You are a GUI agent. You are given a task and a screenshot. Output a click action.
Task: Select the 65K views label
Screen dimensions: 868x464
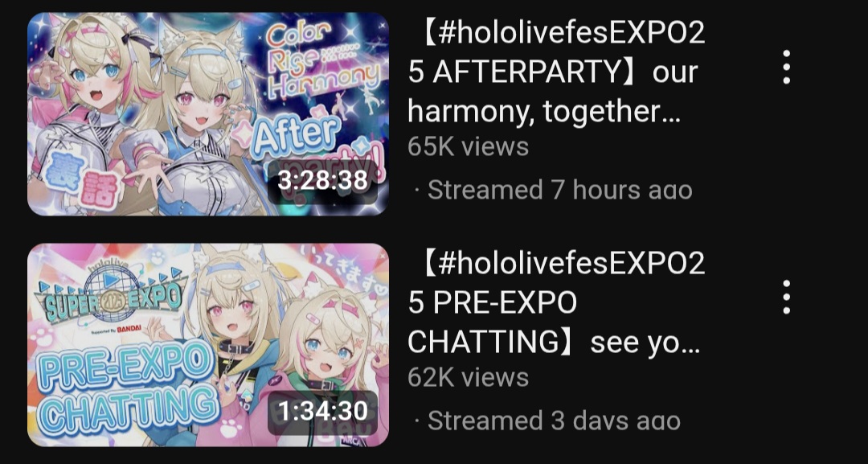[469, 146]
